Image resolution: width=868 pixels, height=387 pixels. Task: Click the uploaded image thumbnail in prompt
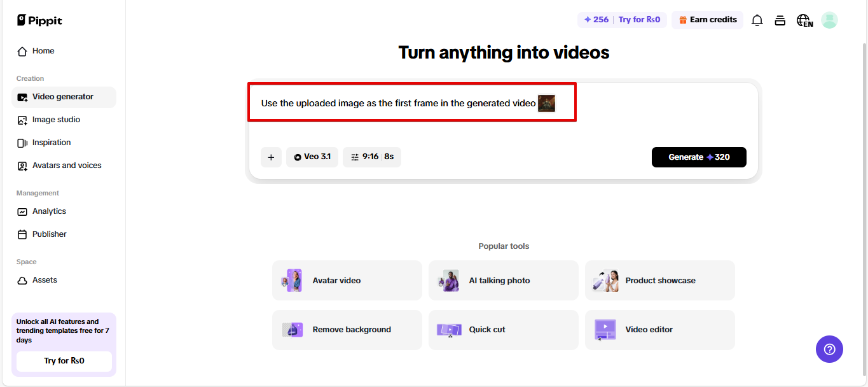click(547, 103)
